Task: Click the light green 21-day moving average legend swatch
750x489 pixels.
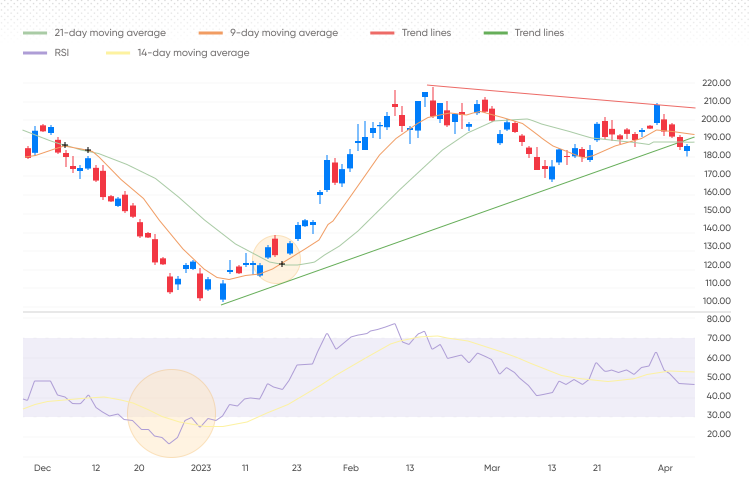Action: point(34,33)
